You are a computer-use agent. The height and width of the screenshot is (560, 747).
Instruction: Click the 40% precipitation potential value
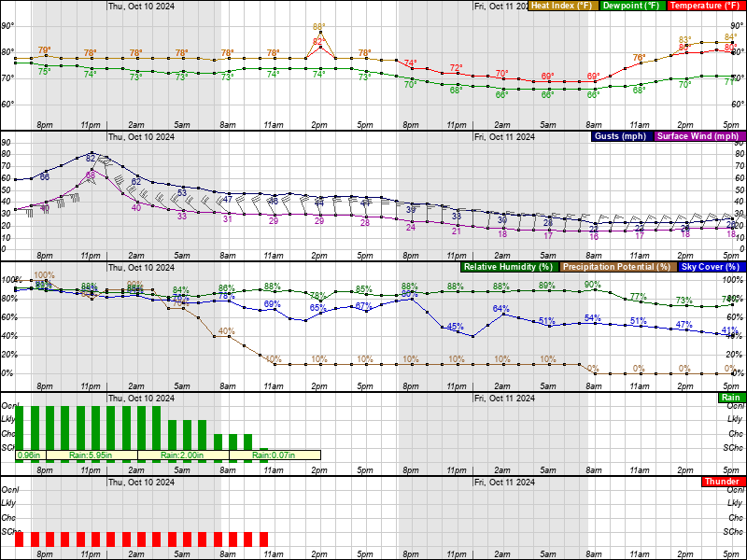point(227,331)
